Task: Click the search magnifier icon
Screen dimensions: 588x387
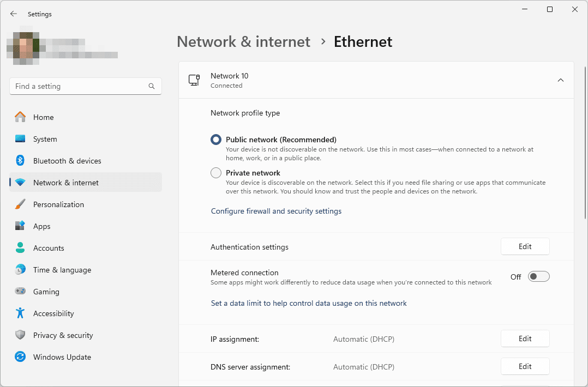Action: [x=152, y=86]
